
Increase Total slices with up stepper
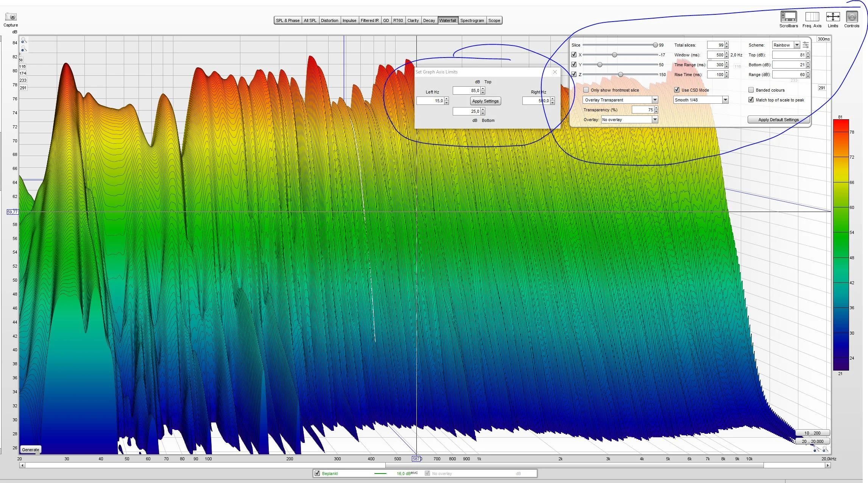(x=726, y=44)
